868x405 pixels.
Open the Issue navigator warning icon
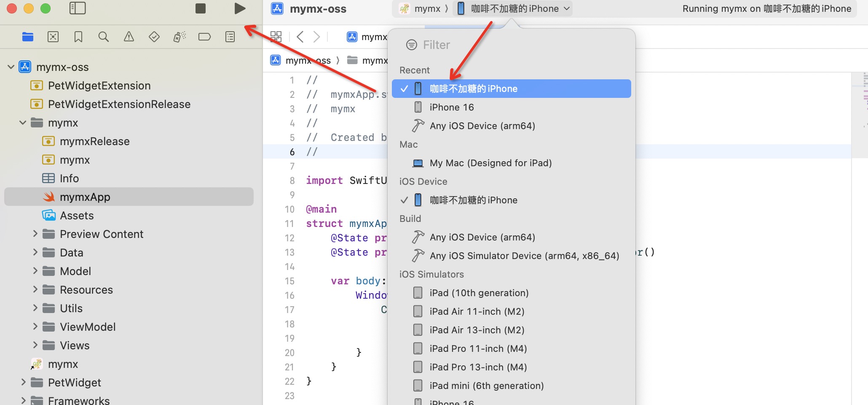click(129, 37)
